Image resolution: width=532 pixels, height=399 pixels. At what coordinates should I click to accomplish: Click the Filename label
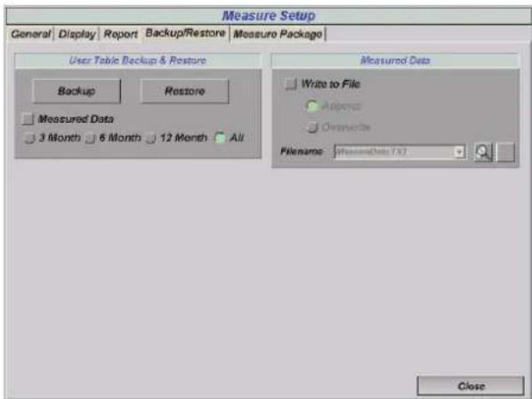tap(302, 151)
